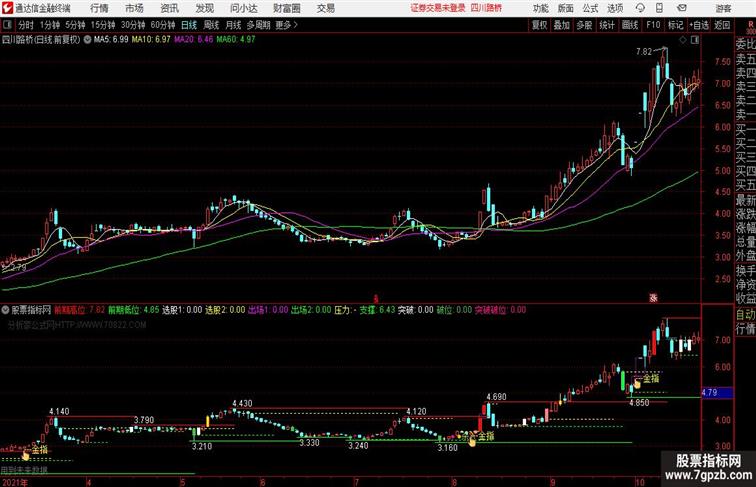
Task: Click the MA60: 4.97 indicator label
Action: click(236, 40)
